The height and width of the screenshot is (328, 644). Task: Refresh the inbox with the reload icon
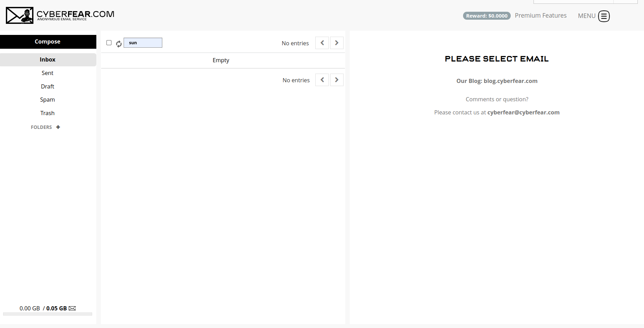[119, 44]
